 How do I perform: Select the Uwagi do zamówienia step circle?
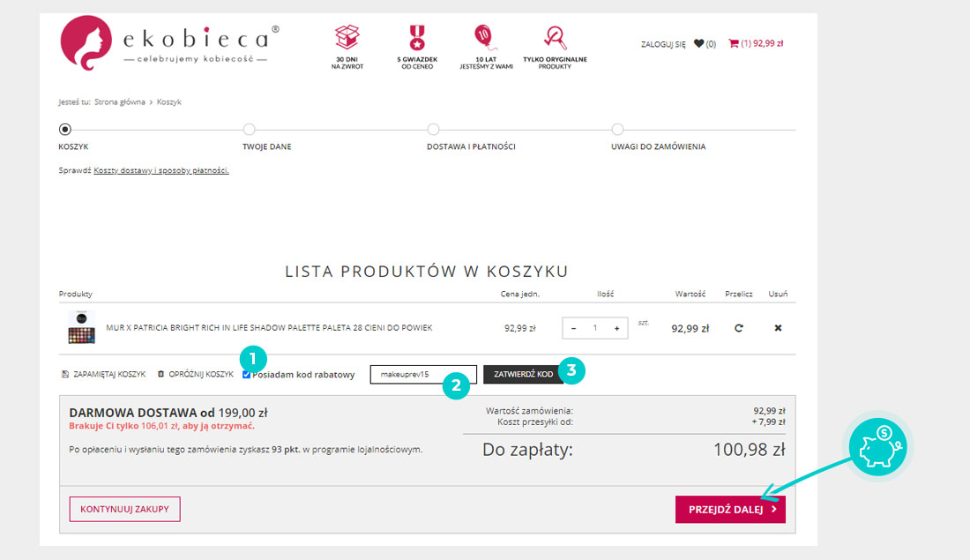click(617, 130)
